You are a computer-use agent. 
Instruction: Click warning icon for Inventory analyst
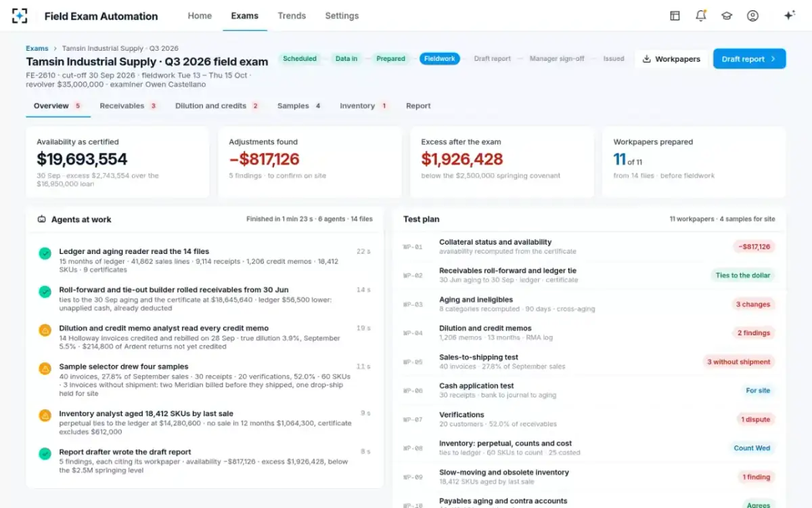click(x=45, y=415)
